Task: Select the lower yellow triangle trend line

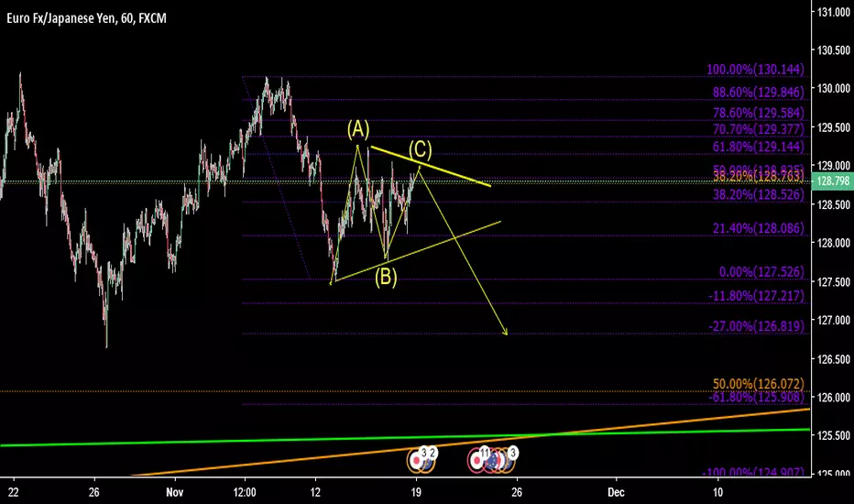Action: 417,251
